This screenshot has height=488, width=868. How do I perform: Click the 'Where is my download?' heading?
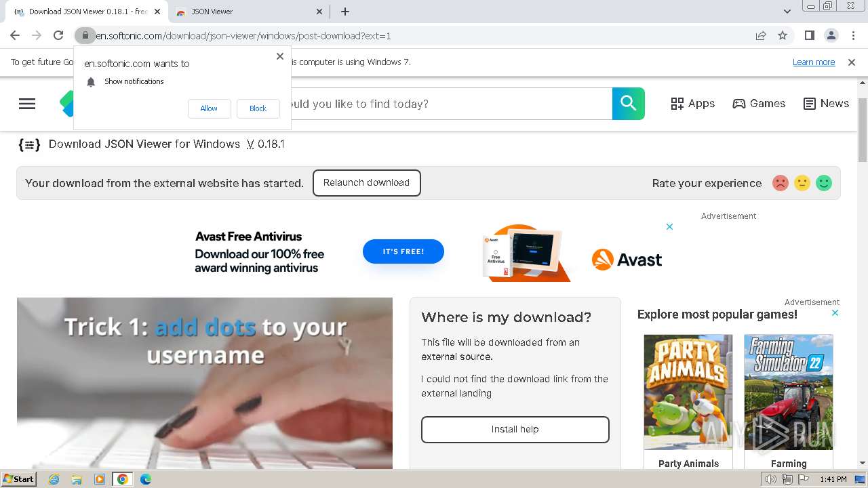[506, 317]
